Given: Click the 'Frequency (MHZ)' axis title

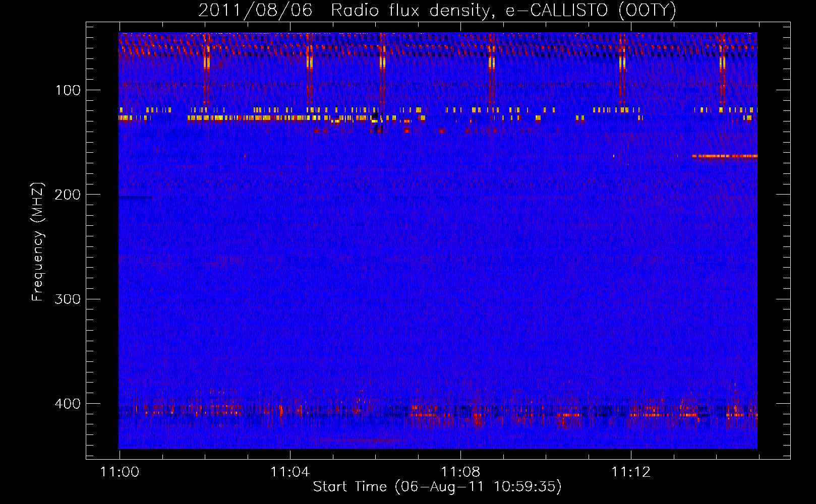Looking at the screenshot, I should point(38,241).
